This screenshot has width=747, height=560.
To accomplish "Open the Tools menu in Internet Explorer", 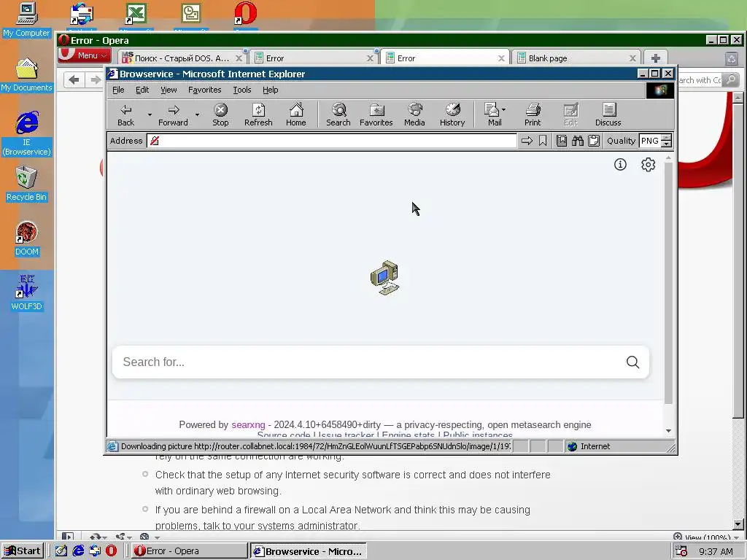I will (241, 90).
